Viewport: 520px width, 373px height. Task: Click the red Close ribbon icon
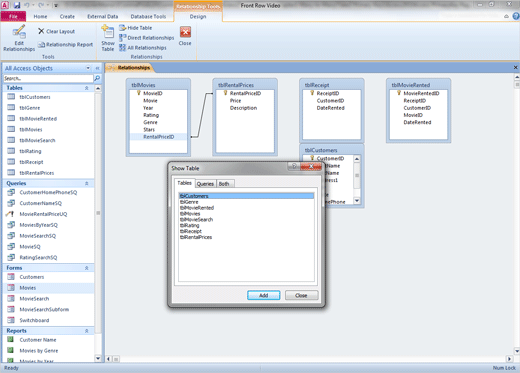(185, 36)
